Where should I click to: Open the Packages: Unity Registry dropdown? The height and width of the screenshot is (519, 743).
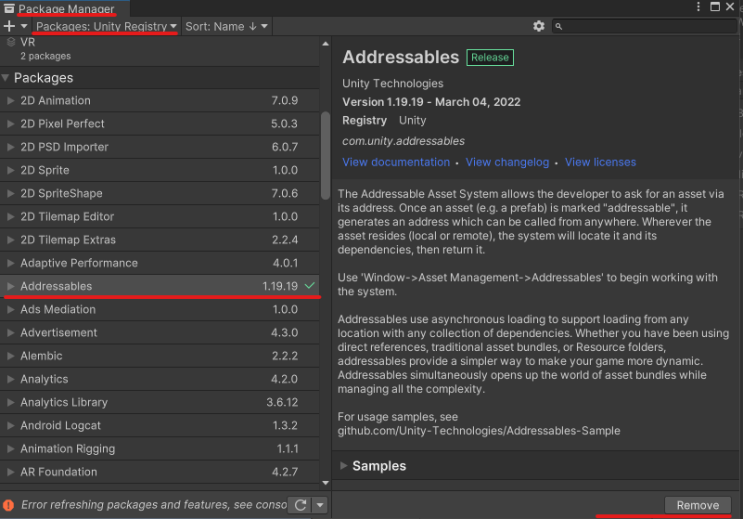106,27
